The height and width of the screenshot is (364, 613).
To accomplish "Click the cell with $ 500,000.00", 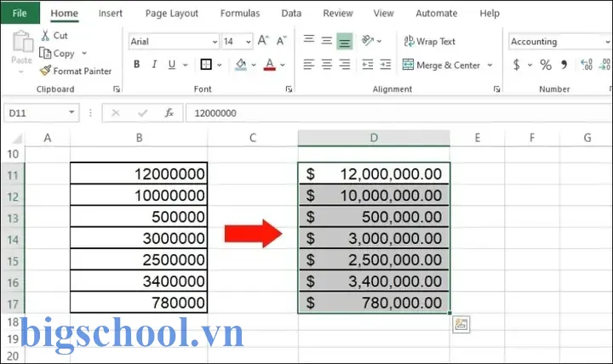I will click(x=374, y=217).
